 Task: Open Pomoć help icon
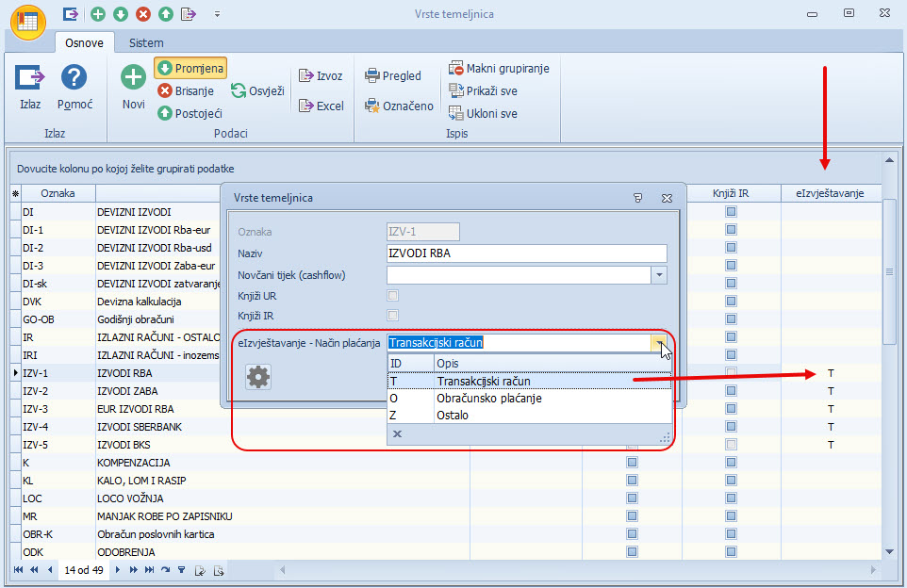(x=74, y=78)
